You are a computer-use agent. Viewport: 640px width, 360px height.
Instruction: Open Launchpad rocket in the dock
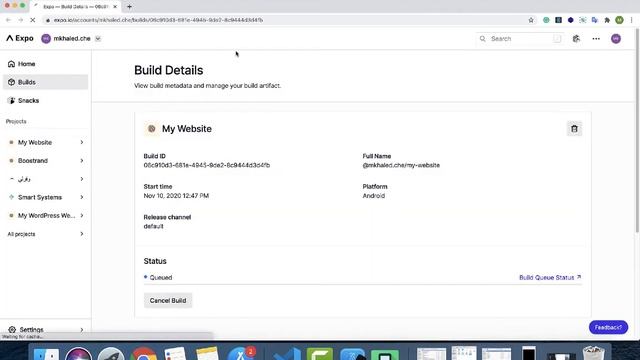(x=111, y=354)
